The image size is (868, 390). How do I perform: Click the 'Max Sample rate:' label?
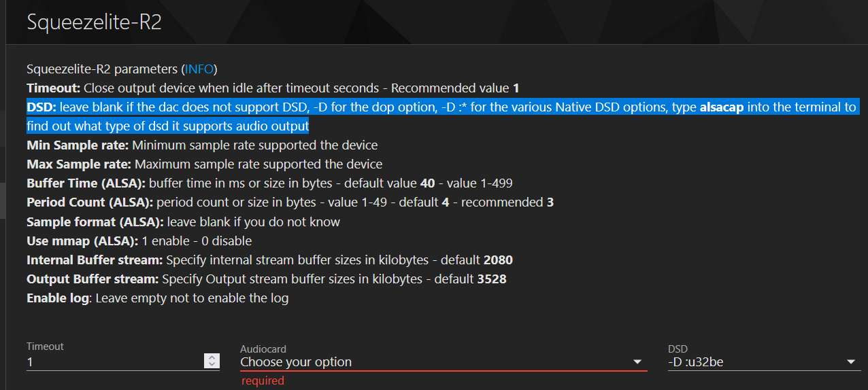[x=79, y=164]
